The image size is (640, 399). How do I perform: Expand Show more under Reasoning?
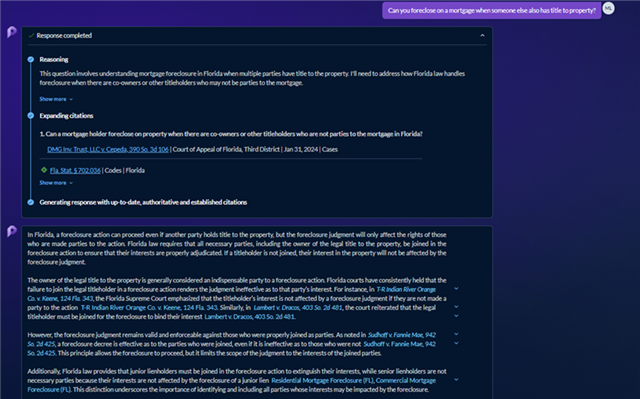pos(56,99)
